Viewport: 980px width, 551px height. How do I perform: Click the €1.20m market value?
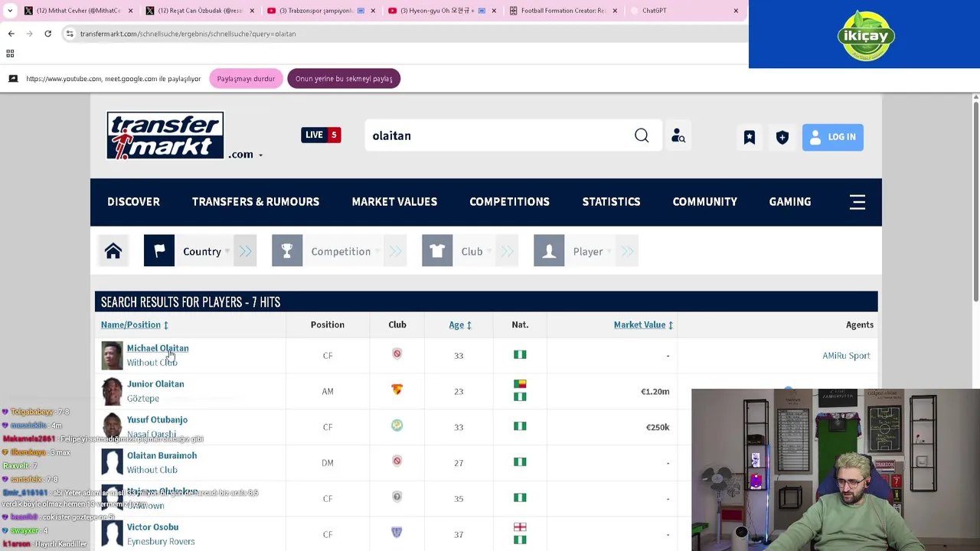655,392
